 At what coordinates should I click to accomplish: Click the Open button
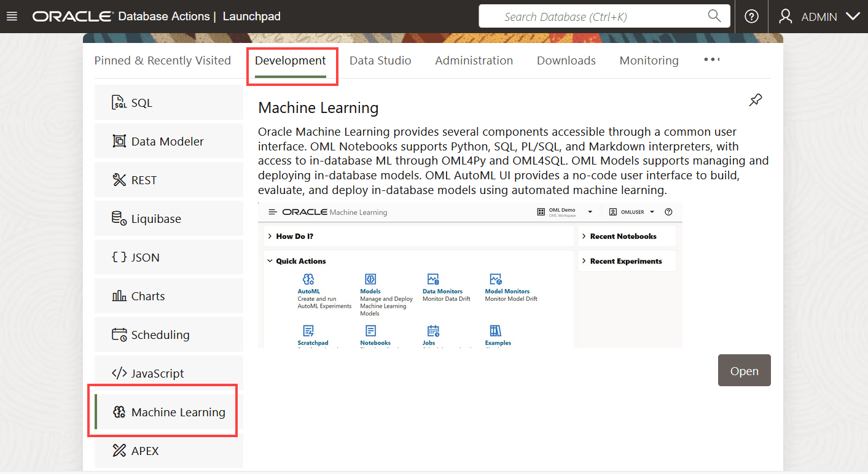click(x=745, y=370)
